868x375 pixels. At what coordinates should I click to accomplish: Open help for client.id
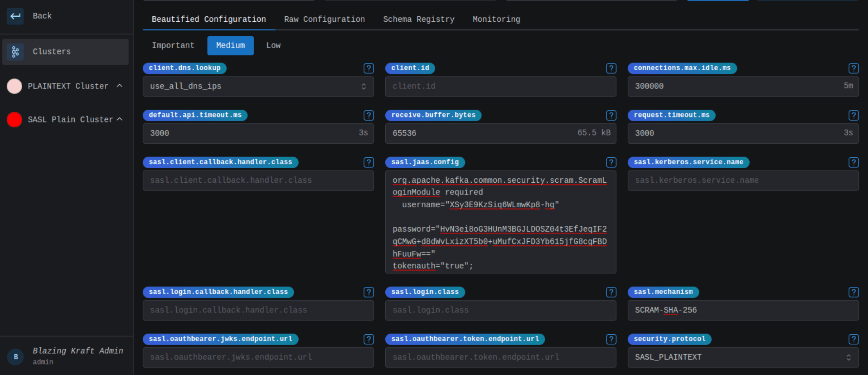(x=611, y=68)
